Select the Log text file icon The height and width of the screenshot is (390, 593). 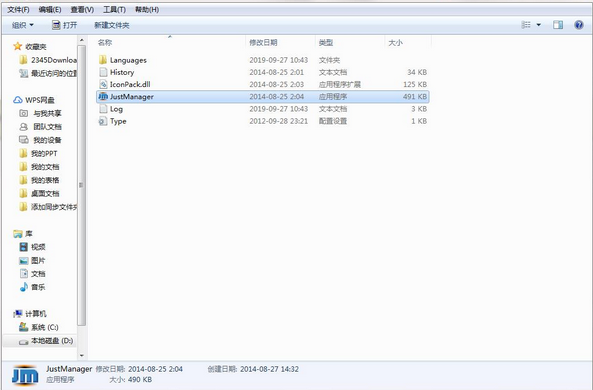point(103,109)
